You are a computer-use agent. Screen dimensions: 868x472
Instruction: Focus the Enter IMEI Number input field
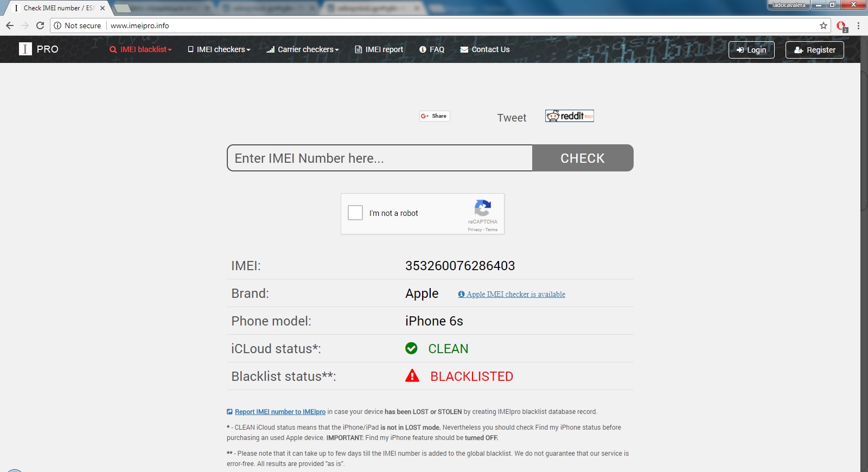[380, 158]
